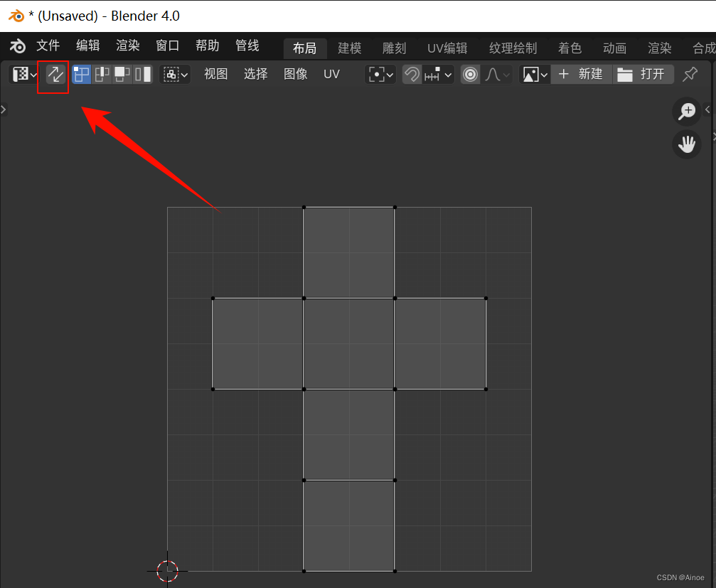This screenshot has height=588, width=716.
Task: Switch to the 雕刻 workspace tab
Action: point(394,48)
